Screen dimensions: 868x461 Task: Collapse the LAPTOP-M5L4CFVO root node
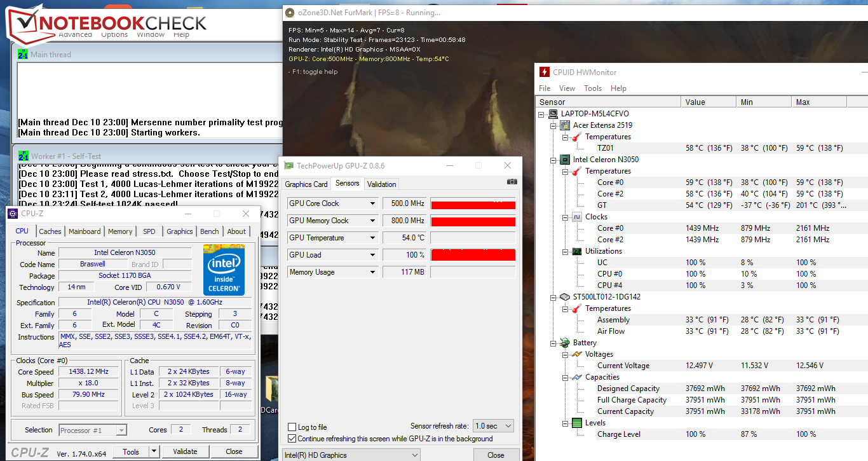click(x=542, y=114)
